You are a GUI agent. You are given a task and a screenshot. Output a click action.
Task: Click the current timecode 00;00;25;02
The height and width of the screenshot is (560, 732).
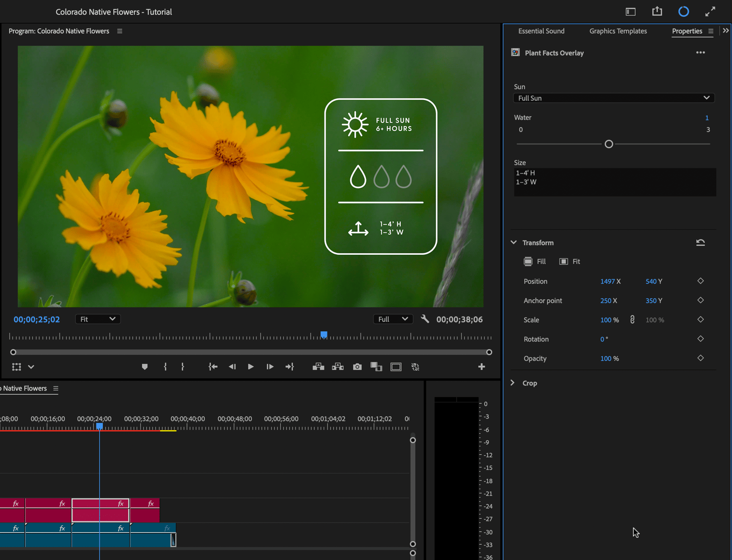[x=37, y=320]
